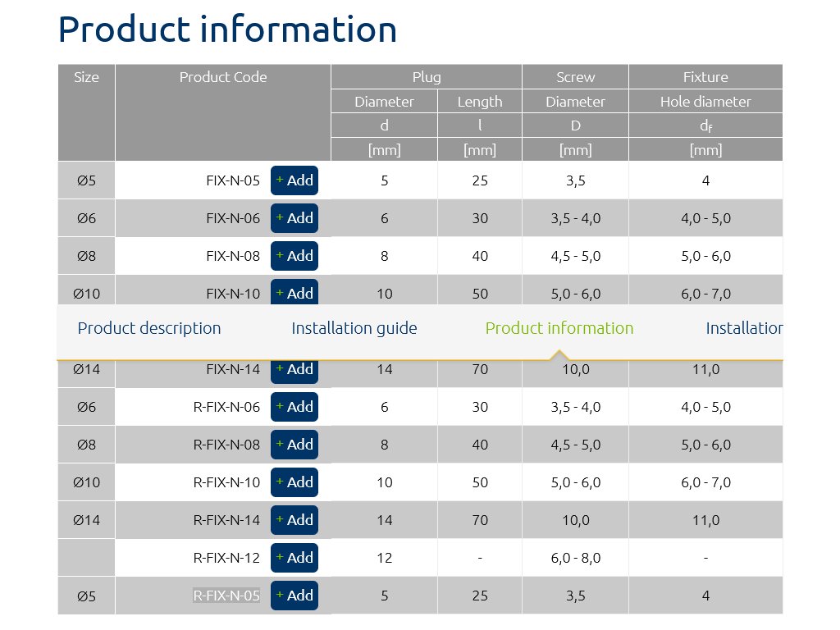Viewport: 840px width, 630px height.
Task: Click the Product information page heading
Action: coord(228,30)
